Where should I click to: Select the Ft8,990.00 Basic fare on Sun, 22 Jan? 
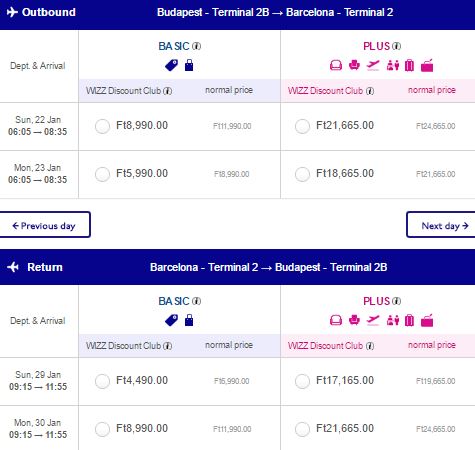(102, 126)
